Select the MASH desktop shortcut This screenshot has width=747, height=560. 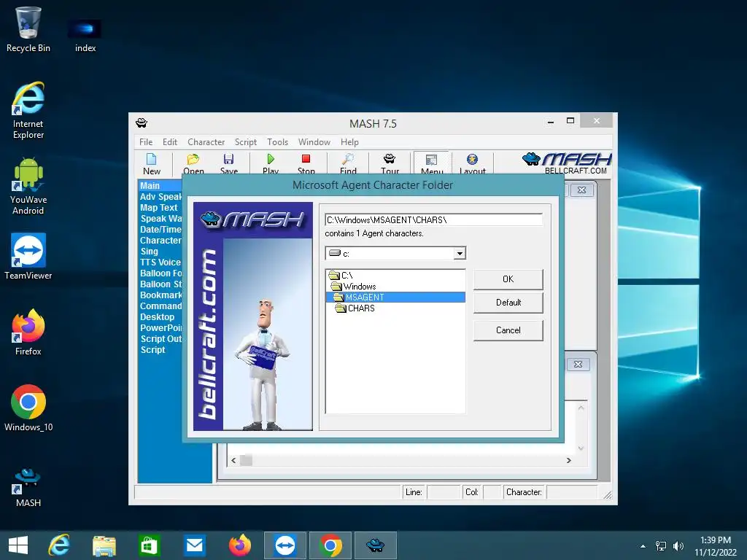pos(28,488)
